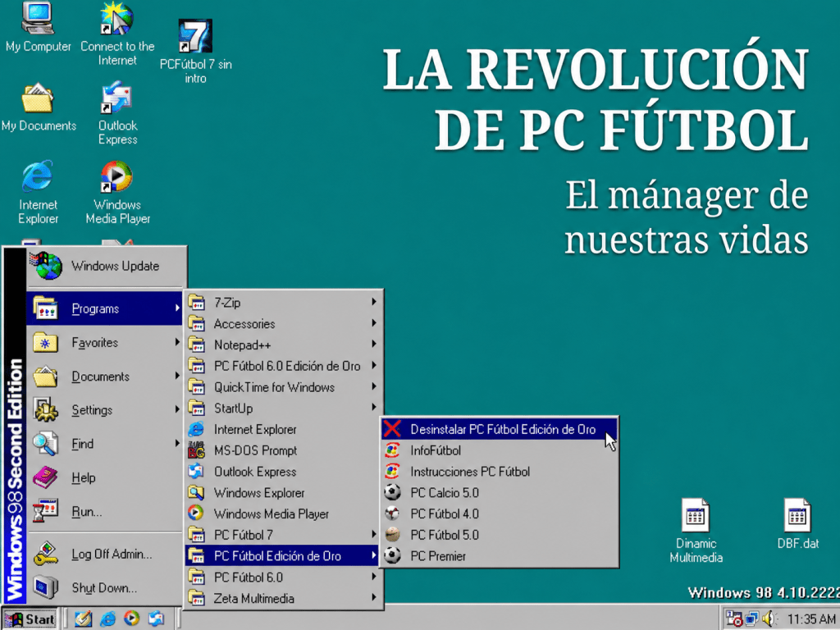This screenshot has height=630, width=840.
Task: Open Favorites in the Start menu
Action: 105,342
